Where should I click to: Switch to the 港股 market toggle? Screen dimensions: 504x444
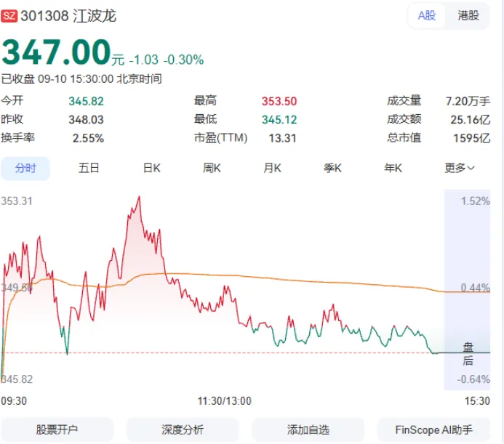(468, 15)
